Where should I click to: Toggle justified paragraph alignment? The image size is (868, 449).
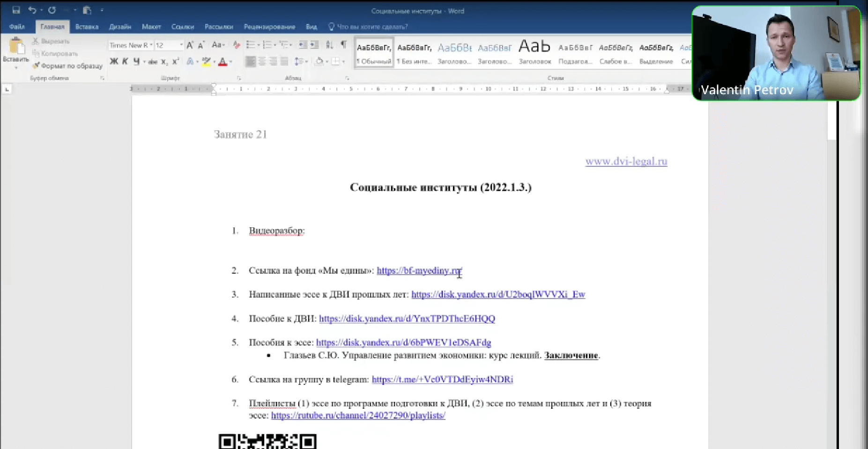coord(284,61)
